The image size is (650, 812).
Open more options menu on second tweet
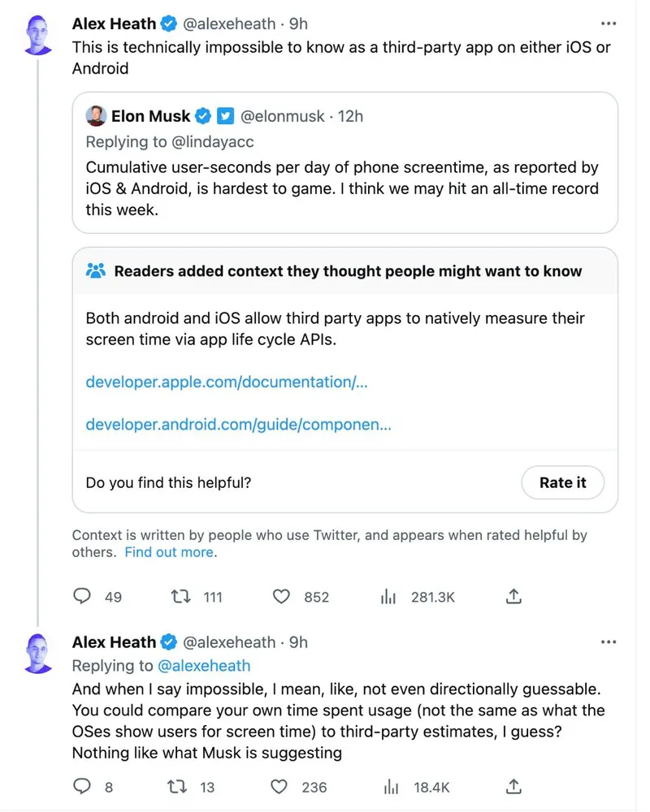pyautogui.click(x=608, y=641)
